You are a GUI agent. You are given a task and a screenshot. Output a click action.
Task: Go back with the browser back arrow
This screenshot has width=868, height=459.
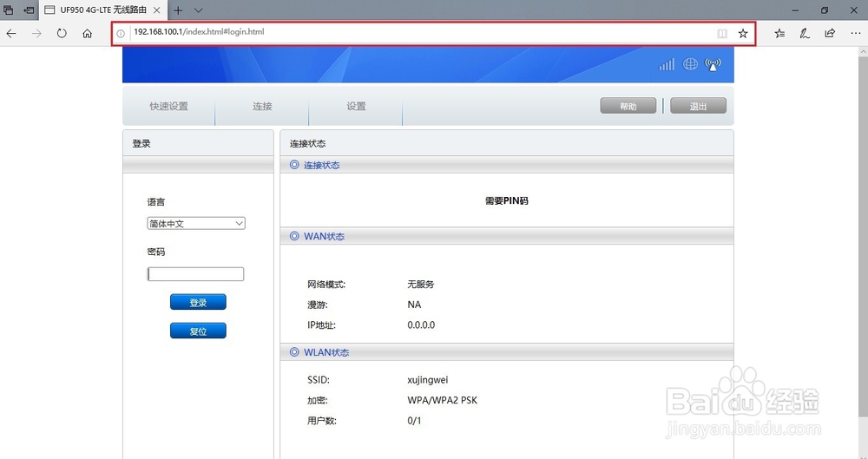(11, 33)
